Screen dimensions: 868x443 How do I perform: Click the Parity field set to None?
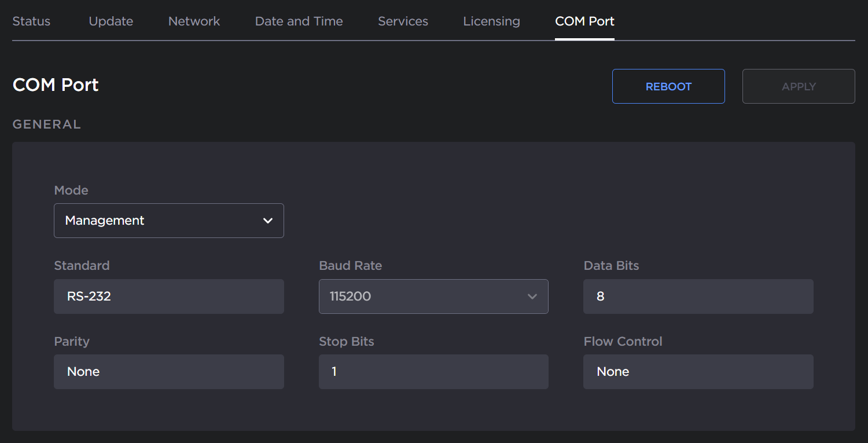(x=168, y=372)
